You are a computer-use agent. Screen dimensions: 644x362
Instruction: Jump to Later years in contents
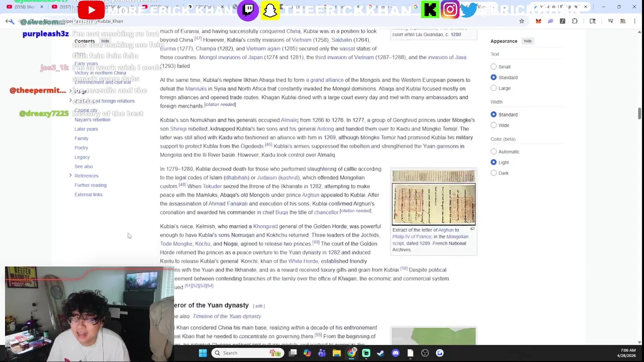[86, 129]
